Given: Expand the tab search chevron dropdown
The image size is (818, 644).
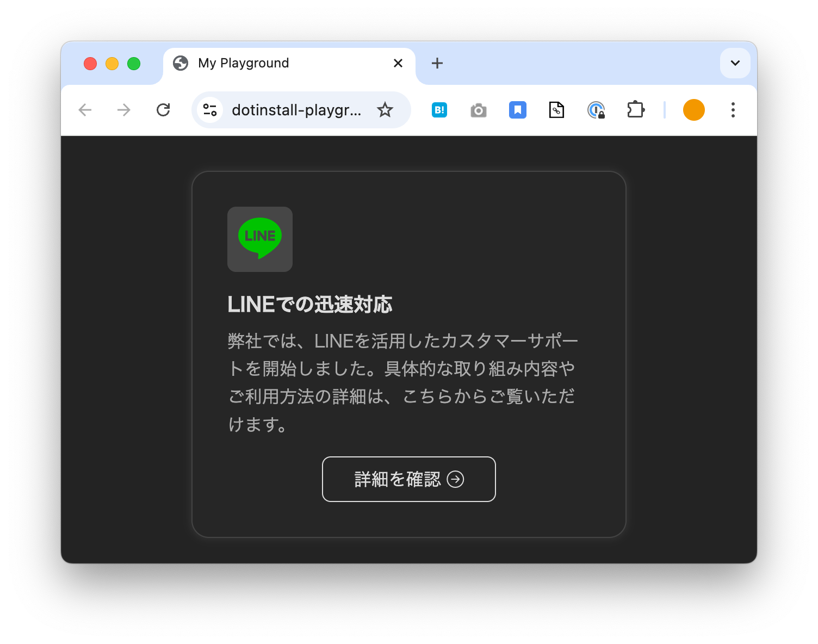Looking at the screenshot, I should pyautogui.click(x=735, y=63).
